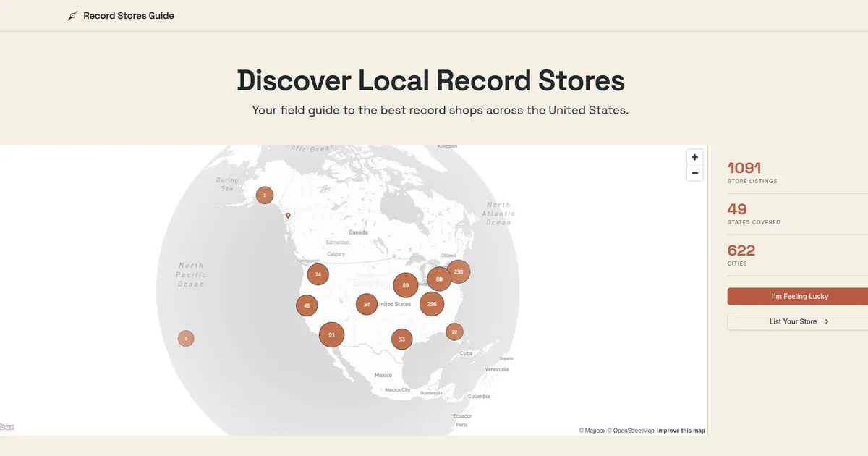
Task: Click the Ottawa label on the map
Action: 448,255
